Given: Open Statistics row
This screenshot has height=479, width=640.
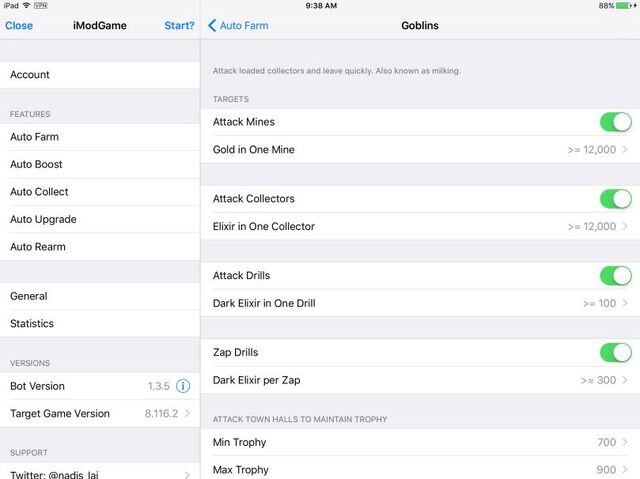Looking at the screenshot, I should click(100, 324).
